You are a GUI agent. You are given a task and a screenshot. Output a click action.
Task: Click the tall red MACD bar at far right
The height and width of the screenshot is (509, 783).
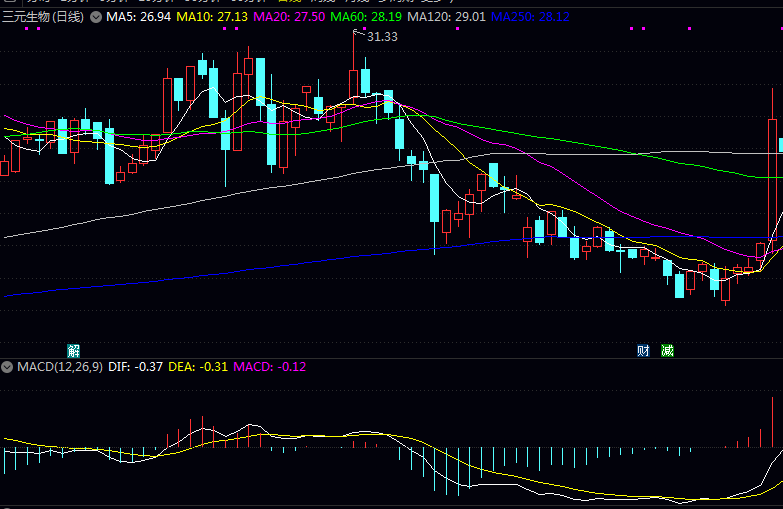click(773, 422)
